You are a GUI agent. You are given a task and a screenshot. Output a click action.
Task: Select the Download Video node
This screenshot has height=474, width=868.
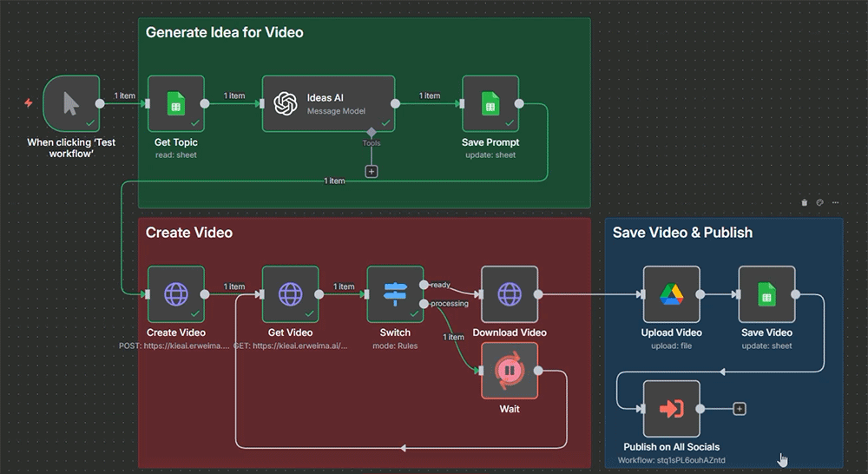[x=510, y=294]
